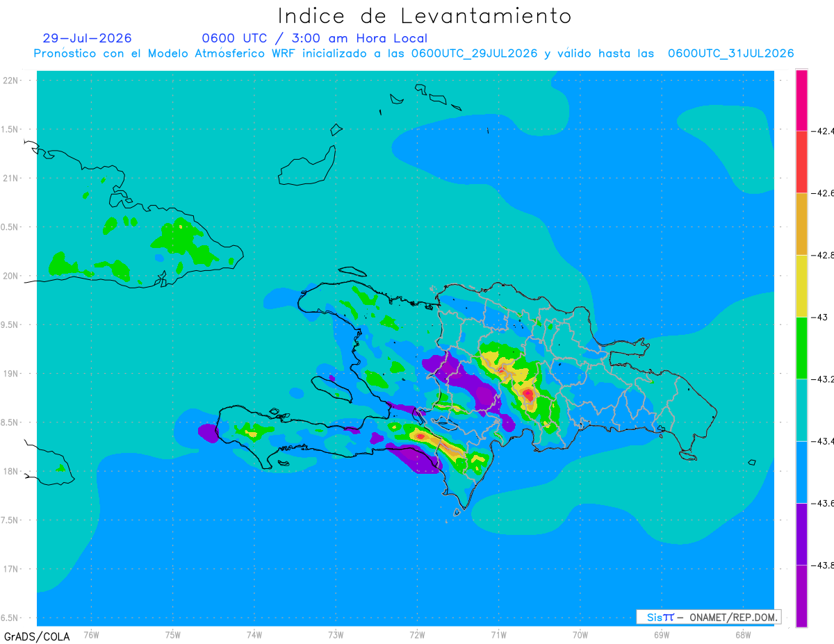Select the "17N" latitude label
This screenshot has height=644, width=834.
12,569
